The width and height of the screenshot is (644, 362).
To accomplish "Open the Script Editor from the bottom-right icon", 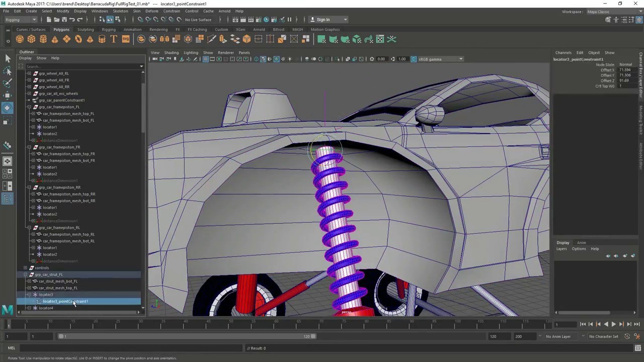I will [638, 348].
